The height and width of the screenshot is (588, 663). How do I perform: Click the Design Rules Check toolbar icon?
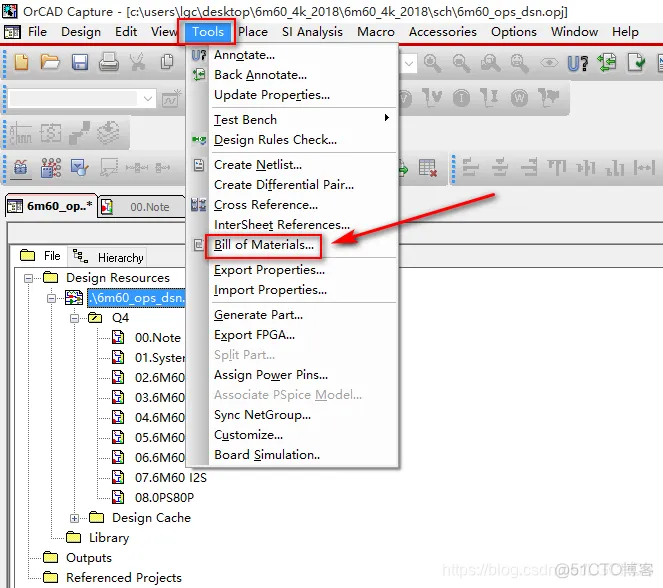tap(636, 63)
